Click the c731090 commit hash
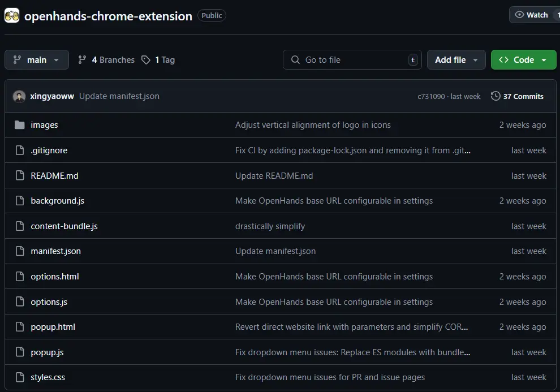This screenshot has height=392, width=560. point(432,97)
